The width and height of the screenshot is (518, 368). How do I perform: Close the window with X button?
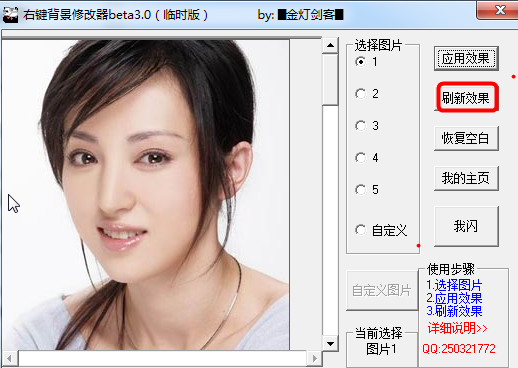(499, 10)
